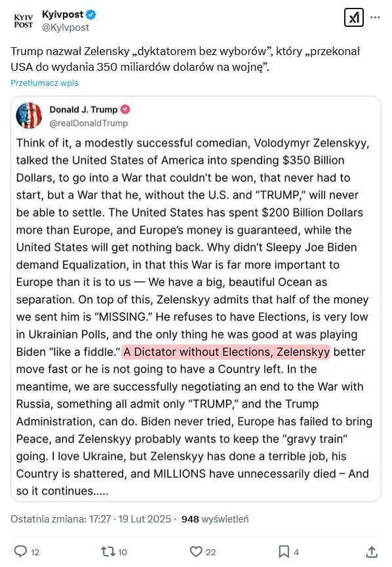
Task: Click the @realDonaldTrump handle
Action: coord(88,123)
